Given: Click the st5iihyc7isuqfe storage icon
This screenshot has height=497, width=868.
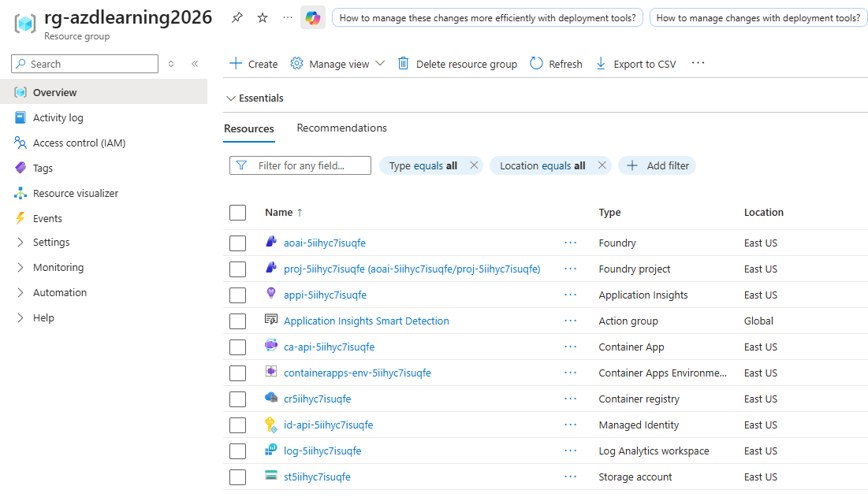Looking at the screenshot, I should coord(270,476).
